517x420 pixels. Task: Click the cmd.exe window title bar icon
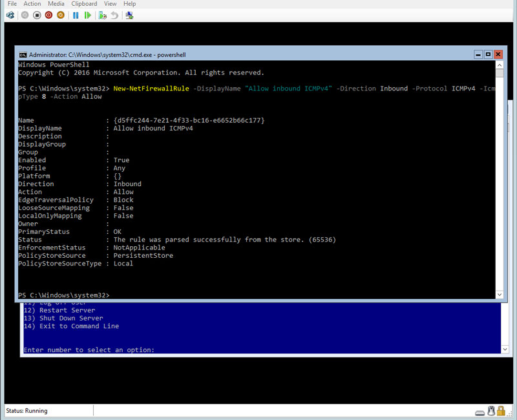coord(23,55)
